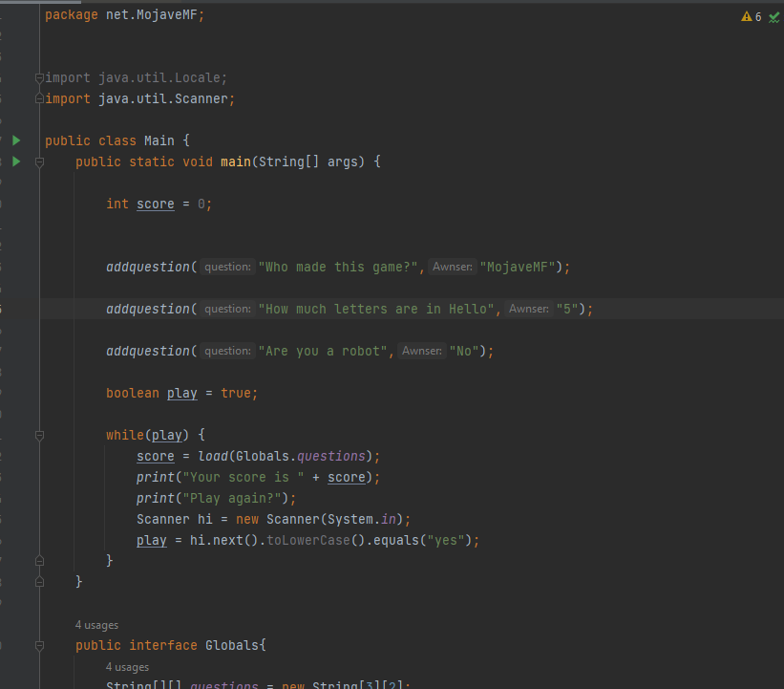This screenshot has height=689, width=784.
Task: Click string "How much letters are in Hello"
Action: click(376, 310)
